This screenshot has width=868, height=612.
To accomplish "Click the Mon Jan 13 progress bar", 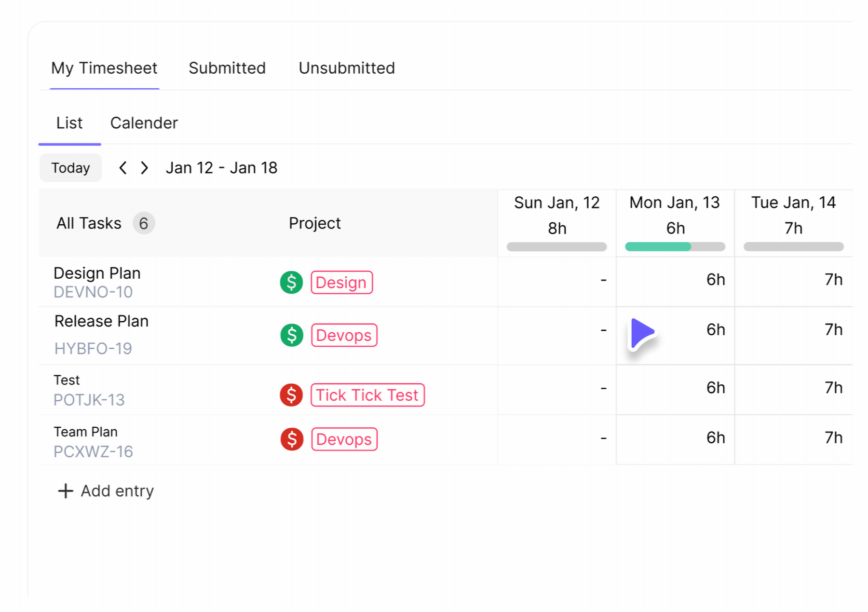I will click(675, 247).
